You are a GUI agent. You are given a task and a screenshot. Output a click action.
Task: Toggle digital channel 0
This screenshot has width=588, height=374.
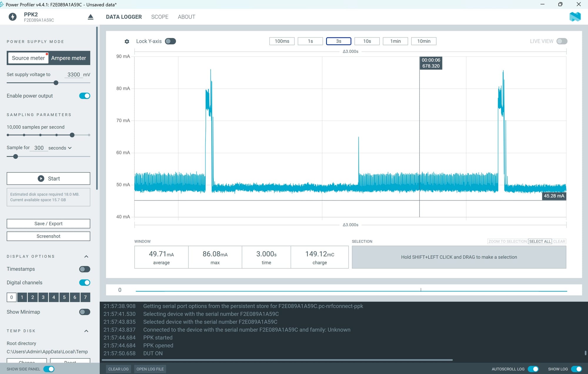click(x=11, y=297)
